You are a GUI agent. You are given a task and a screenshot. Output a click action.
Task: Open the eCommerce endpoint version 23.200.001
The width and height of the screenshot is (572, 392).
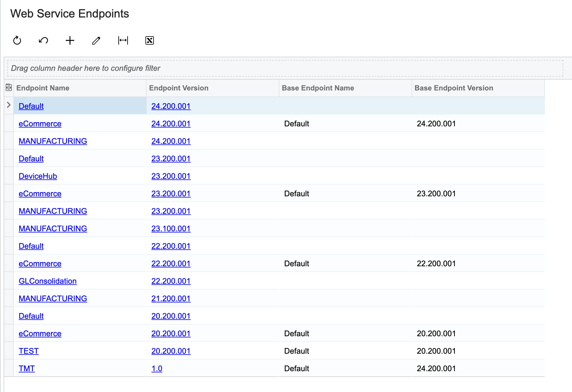pyautogui.click(x=40, y=194)
